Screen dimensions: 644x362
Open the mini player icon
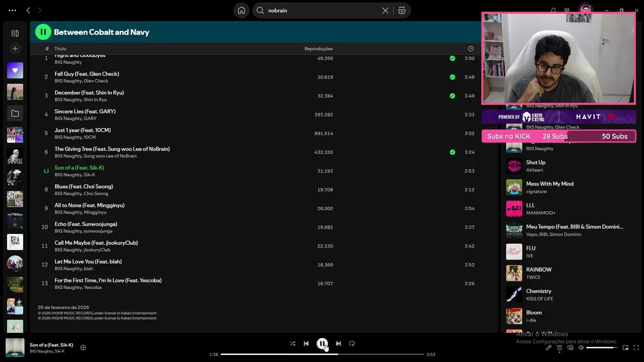pyautogui.click(x=625, y=347)
